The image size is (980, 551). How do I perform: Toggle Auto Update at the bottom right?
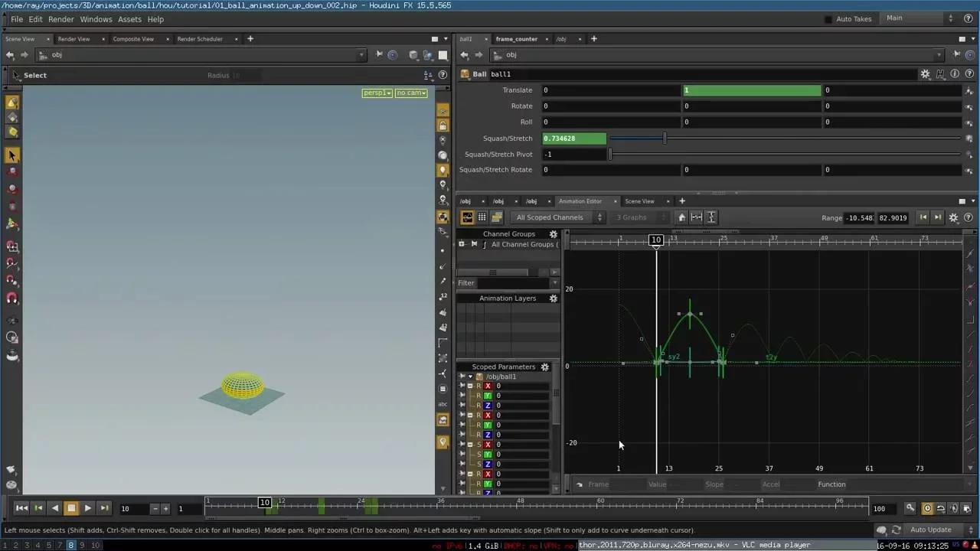pyautogui.click(x=931, y=530)
